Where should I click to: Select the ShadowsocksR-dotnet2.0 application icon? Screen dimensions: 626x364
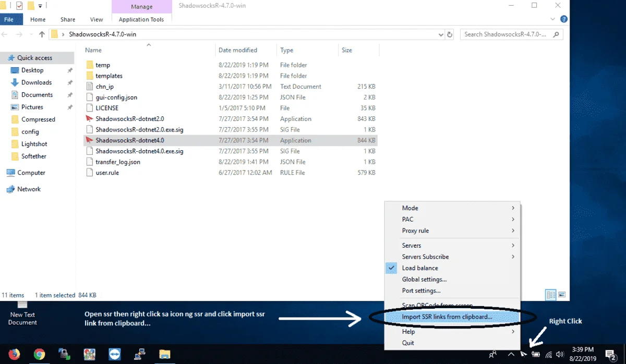pos(89,119)
